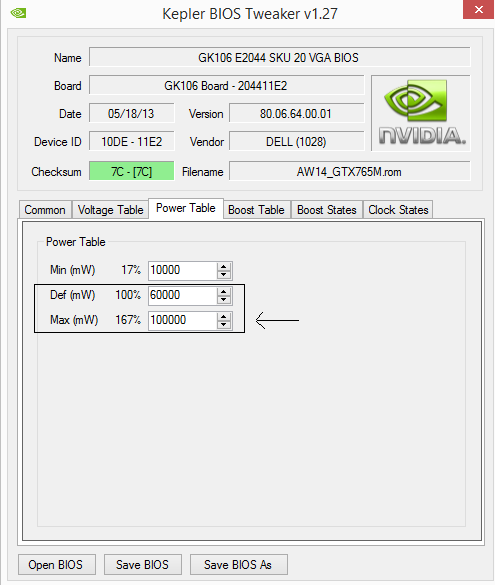495x585 pixels.
Task: Close the Kepler BIOS Tweaker window
Action: (479, 10)
